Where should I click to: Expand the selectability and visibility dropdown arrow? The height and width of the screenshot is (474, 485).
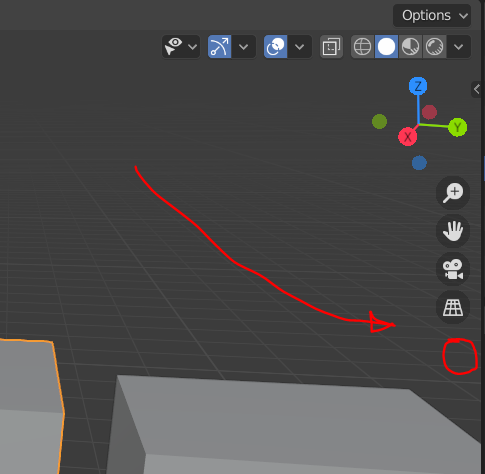pyautogui.click(x=193, y=47)
